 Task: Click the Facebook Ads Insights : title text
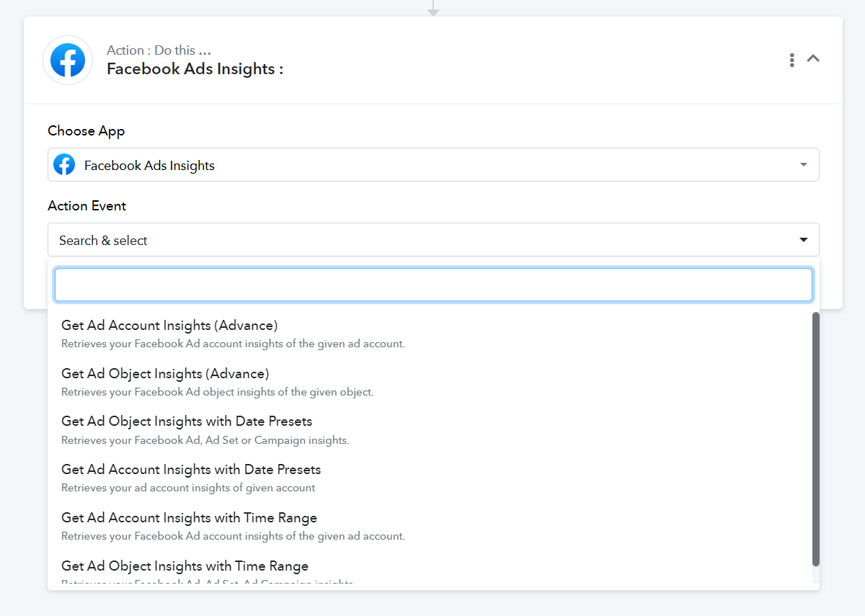tap(195, 69)
